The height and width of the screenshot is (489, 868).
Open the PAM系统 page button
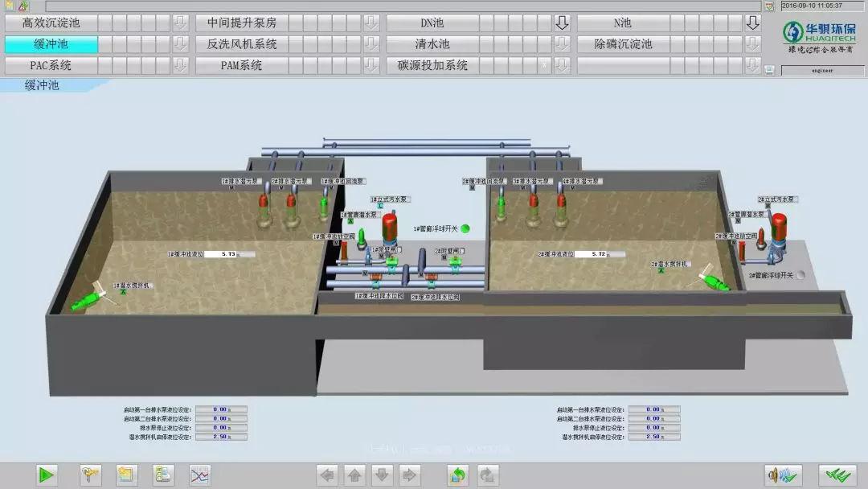coord(242,65)
